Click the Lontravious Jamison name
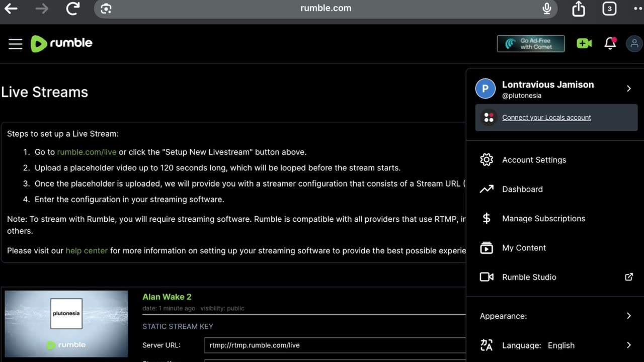The image size is (644, 362). 548,84
